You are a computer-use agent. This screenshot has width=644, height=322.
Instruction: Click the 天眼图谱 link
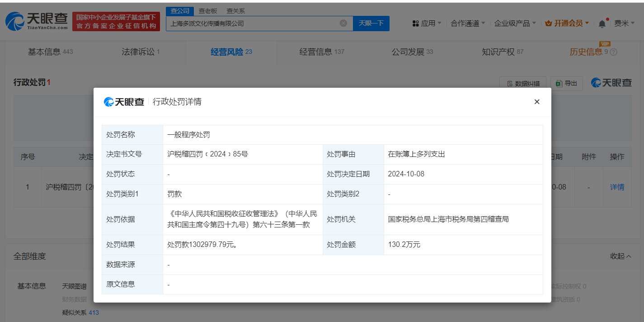point(75,286)
